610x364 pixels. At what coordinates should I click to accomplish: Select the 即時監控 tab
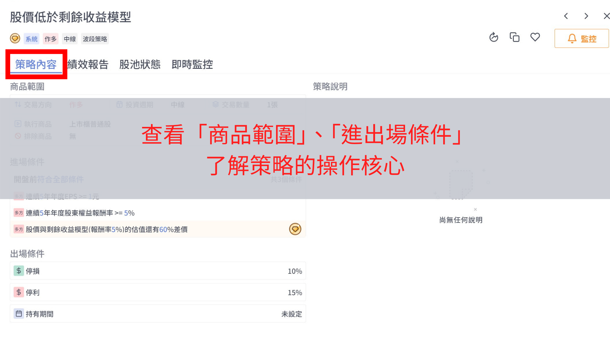[192, 64]
